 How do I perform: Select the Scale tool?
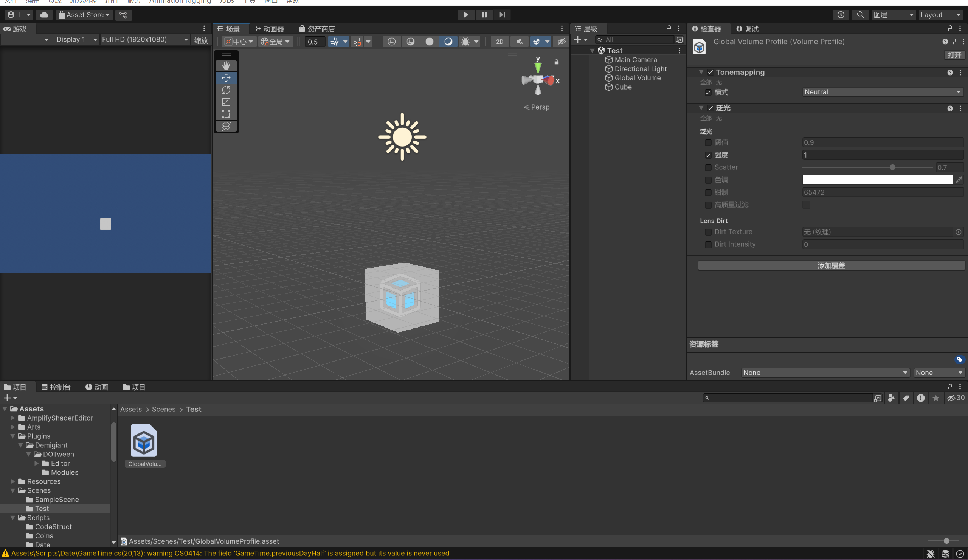226,102
